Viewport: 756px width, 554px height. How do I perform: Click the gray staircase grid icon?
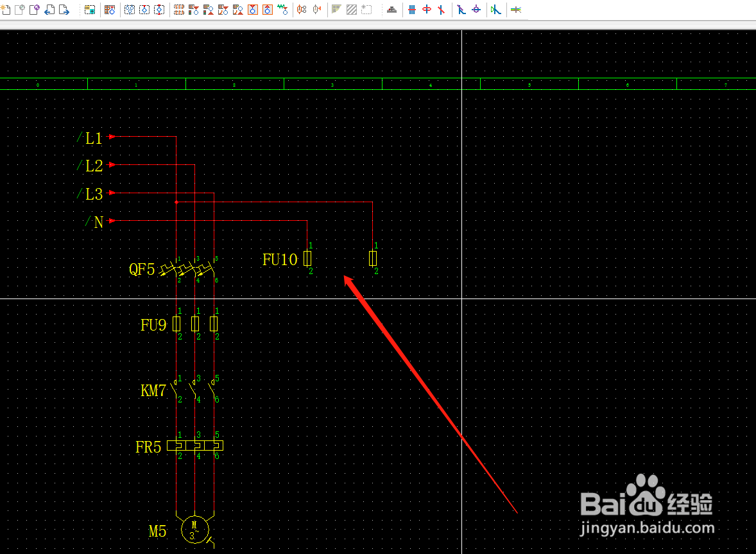pyautogui.click(x=336, y=10)
